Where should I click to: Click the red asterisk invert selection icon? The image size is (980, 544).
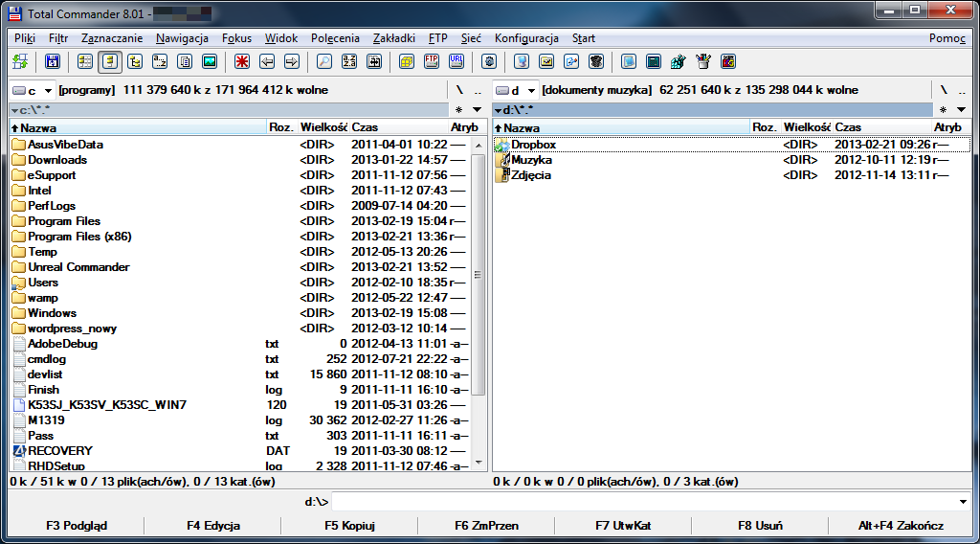242,61
